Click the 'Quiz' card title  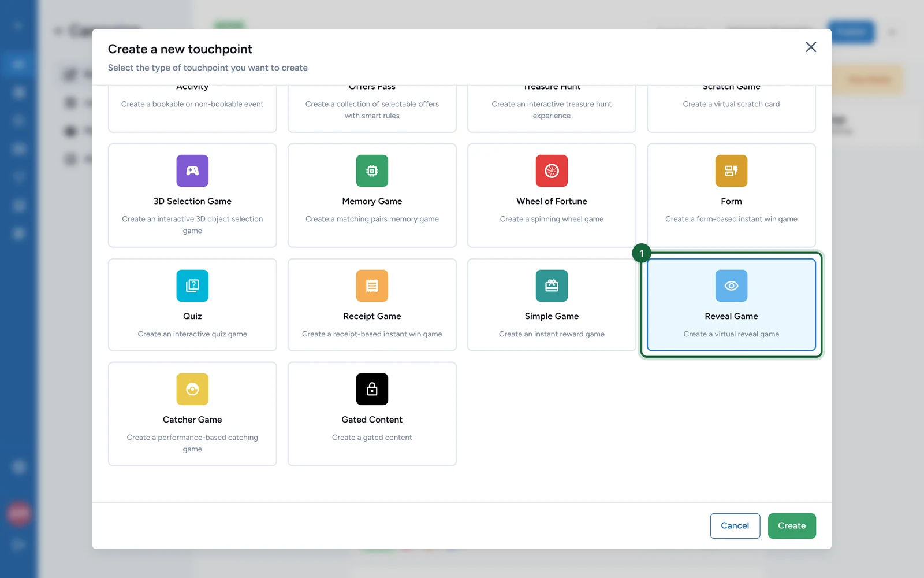point(192,316)
